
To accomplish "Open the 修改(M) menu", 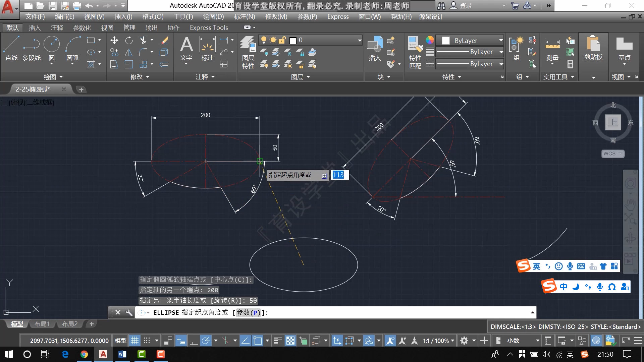I will tap(276, 17).
